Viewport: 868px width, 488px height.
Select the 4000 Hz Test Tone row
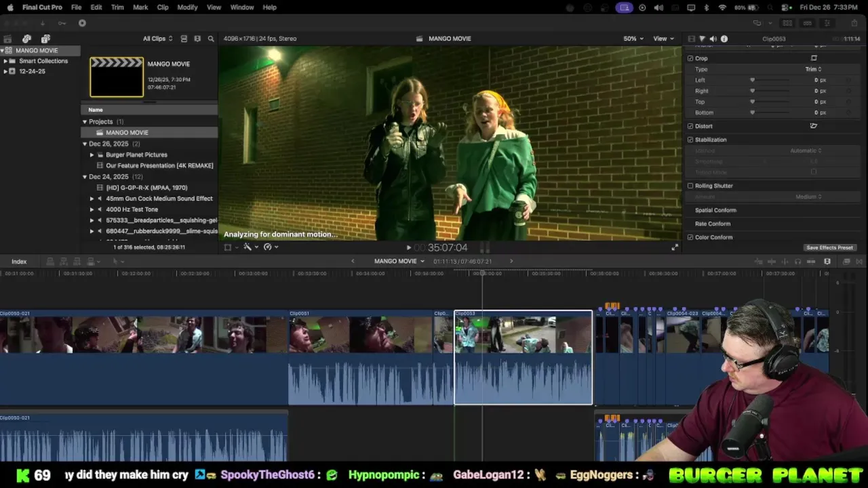(x=149, y=209)
